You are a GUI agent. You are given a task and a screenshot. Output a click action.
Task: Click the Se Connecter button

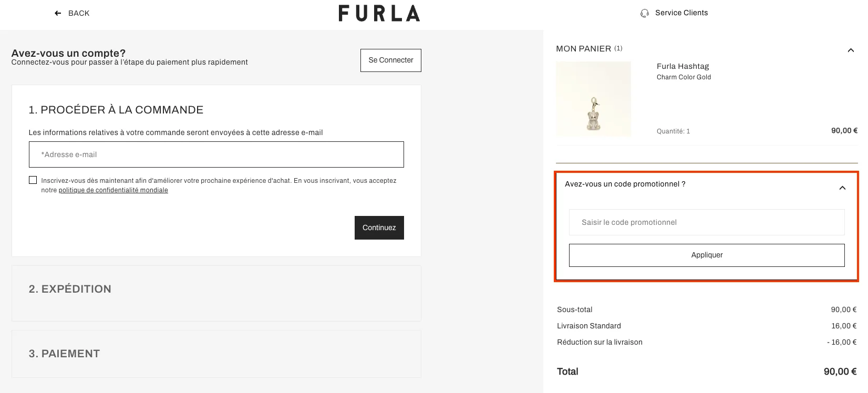pyautogui.click(x=390, y=60)
